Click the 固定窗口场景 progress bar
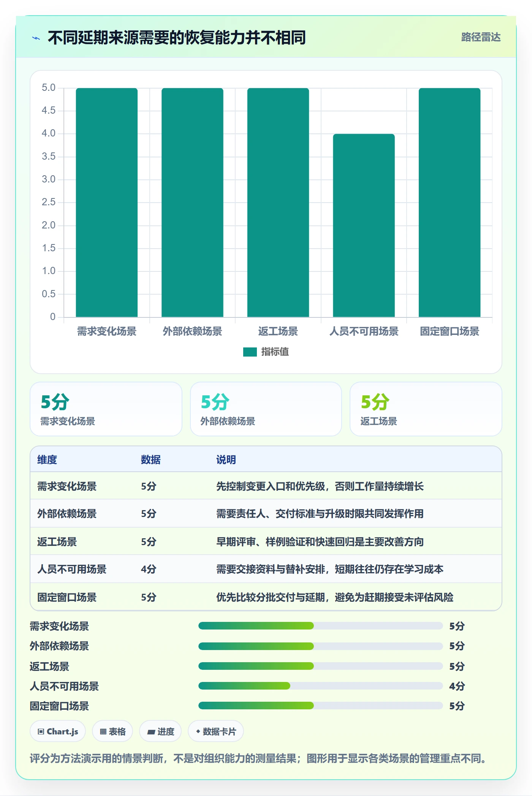 coord(320,706)
